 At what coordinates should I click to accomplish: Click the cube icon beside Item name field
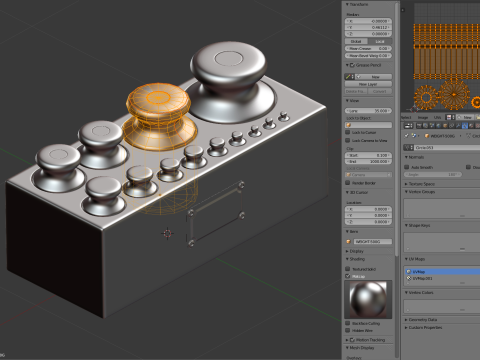349,241
